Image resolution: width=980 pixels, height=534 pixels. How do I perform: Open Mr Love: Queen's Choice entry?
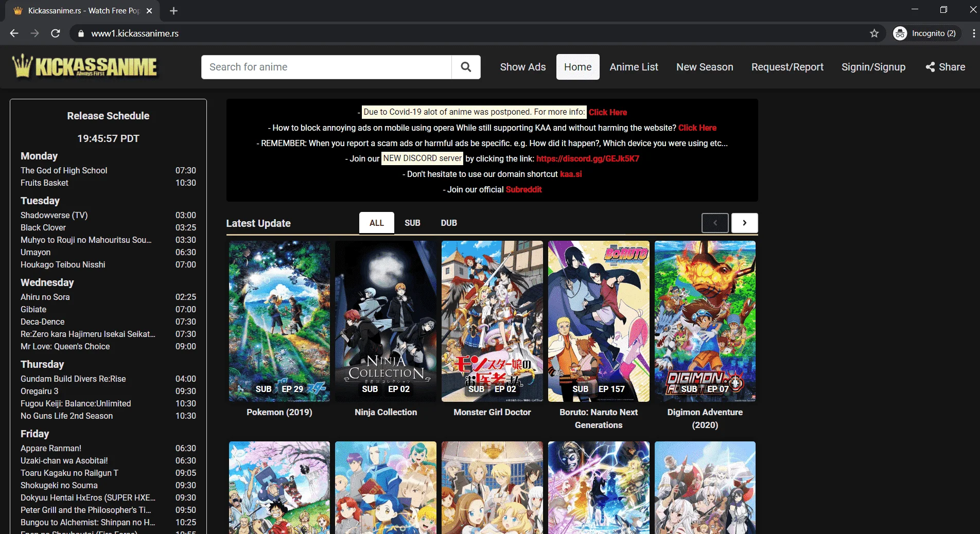click(65, 346)
